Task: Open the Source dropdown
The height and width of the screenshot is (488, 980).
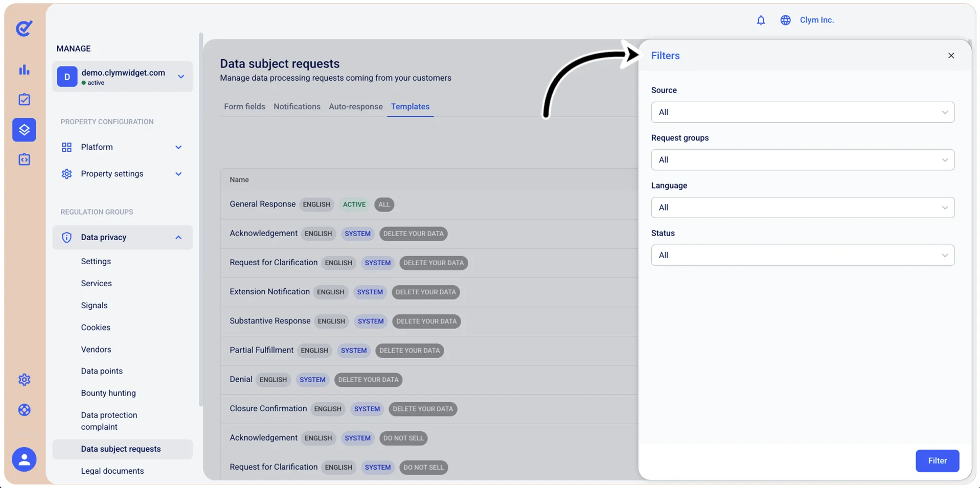Action: pyautogui.click(x=802, y=112)
